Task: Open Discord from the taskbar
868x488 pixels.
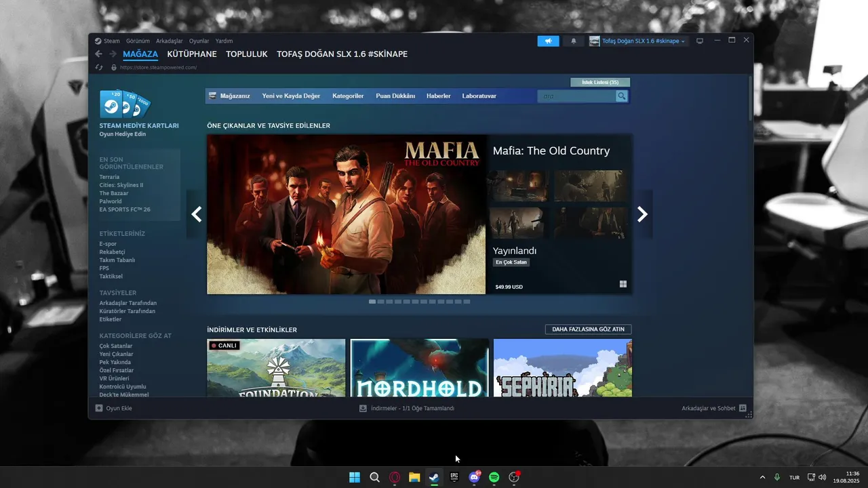Action: [x=475, y=477]
